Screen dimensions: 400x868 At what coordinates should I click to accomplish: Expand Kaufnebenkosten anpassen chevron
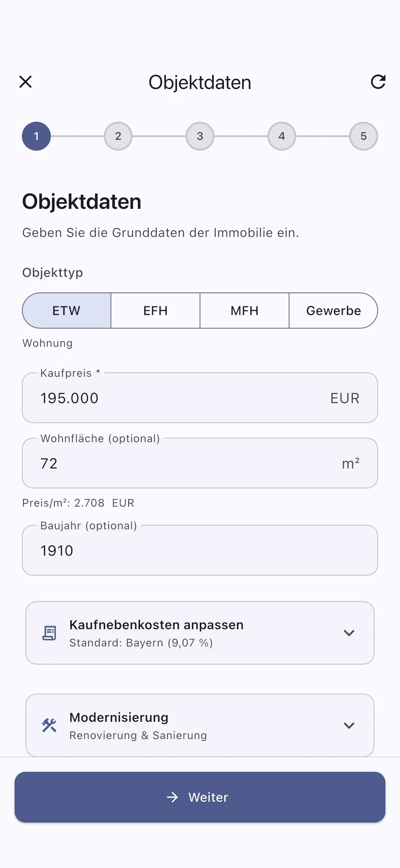349,633
